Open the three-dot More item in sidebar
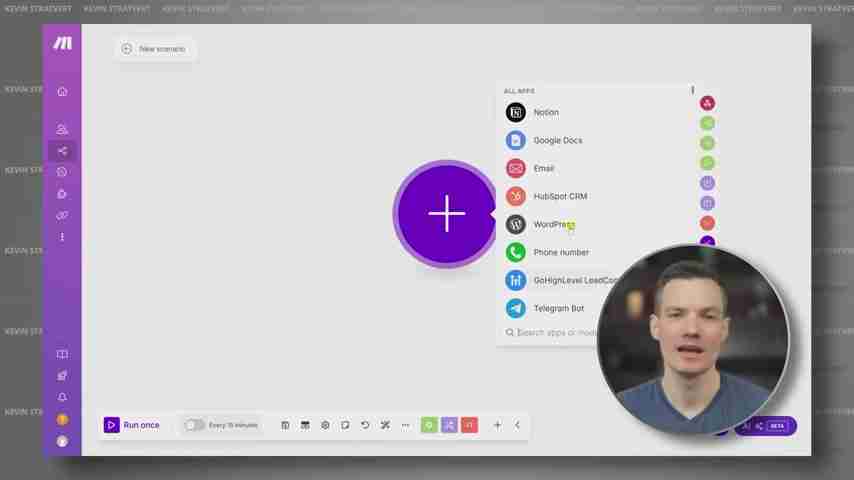This screenshot has width=854, height=480. [x=62, y=237]
